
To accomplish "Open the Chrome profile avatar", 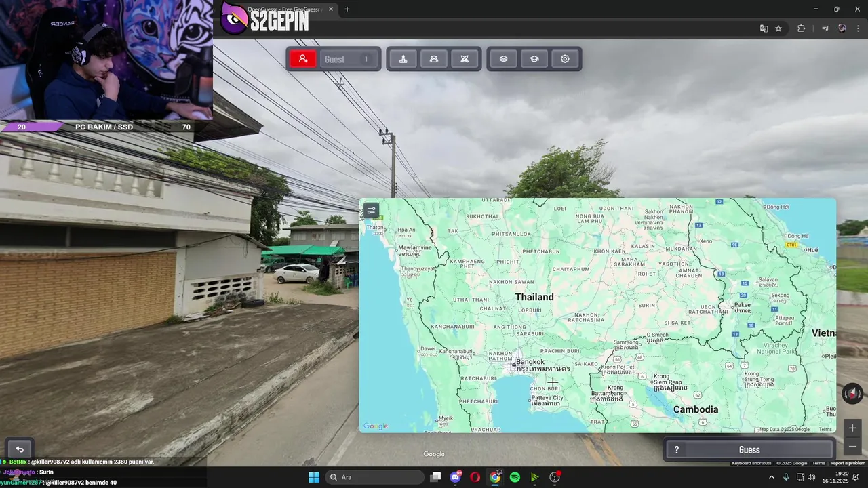I will (842, 28).
